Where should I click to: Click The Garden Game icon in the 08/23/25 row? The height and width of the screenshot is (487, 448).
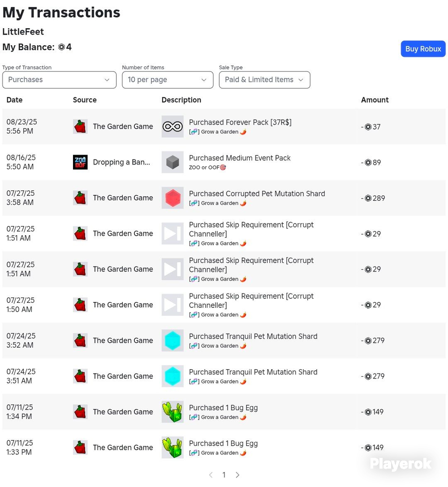(80, 126)
